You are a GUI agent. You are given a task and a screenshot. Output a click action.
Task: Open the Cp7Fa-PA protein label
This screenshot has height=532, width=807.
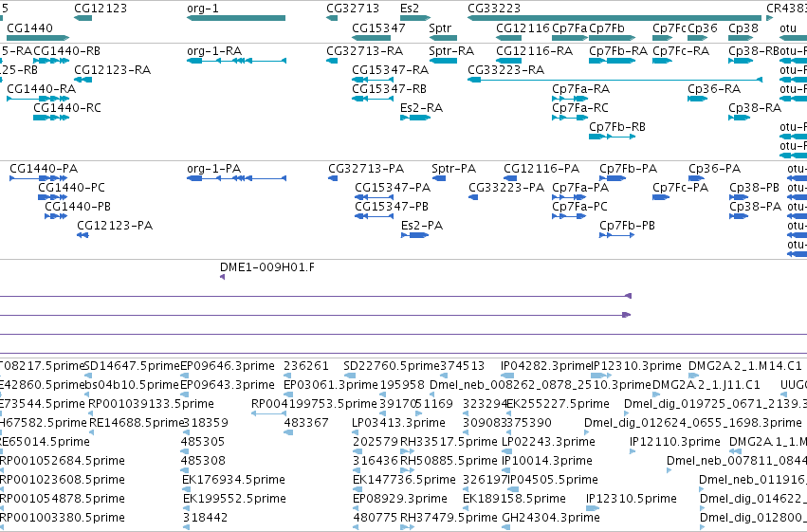pyautogui.click(x=580, y=188)
